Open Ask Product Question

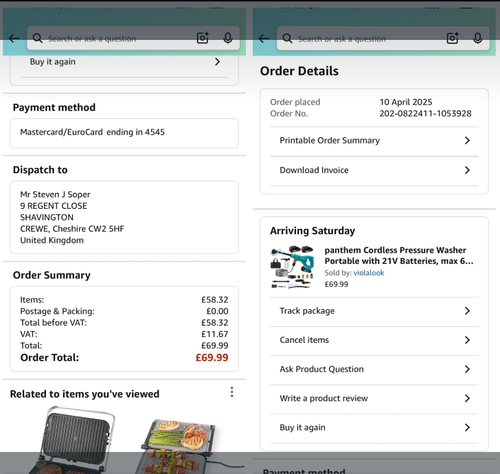(x=374, y=369)
